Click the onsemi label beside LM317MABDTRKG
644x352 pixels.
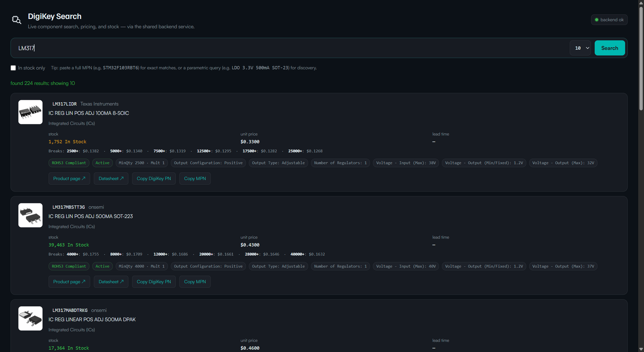pos(99,310)
